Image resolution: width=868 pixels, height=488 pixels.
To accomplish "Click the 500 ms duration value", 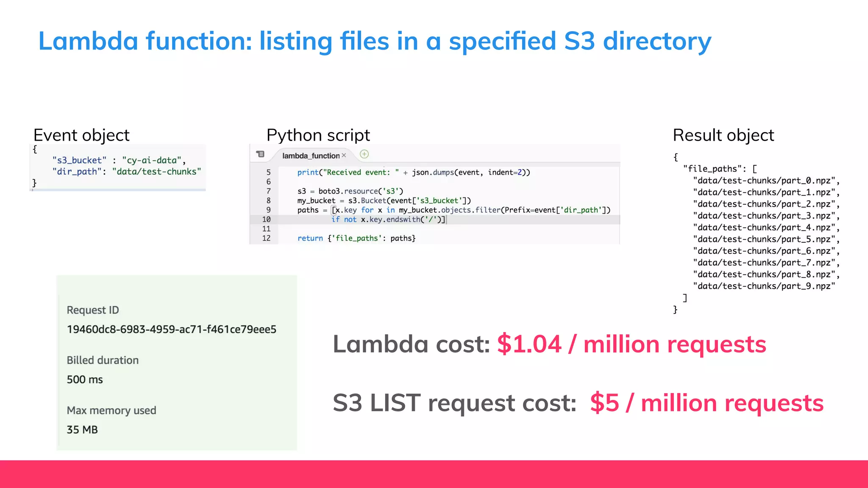I will click(85, 380).
